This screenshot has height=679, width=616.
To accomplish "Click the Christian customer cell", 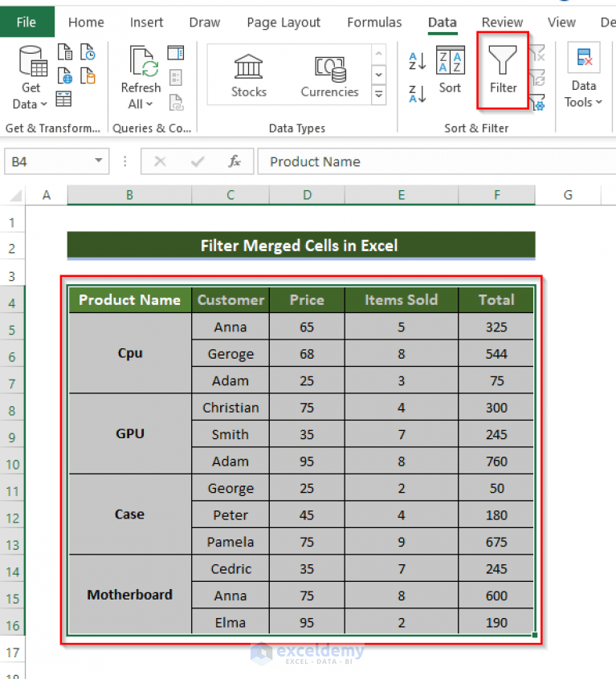I will (230, 408).
